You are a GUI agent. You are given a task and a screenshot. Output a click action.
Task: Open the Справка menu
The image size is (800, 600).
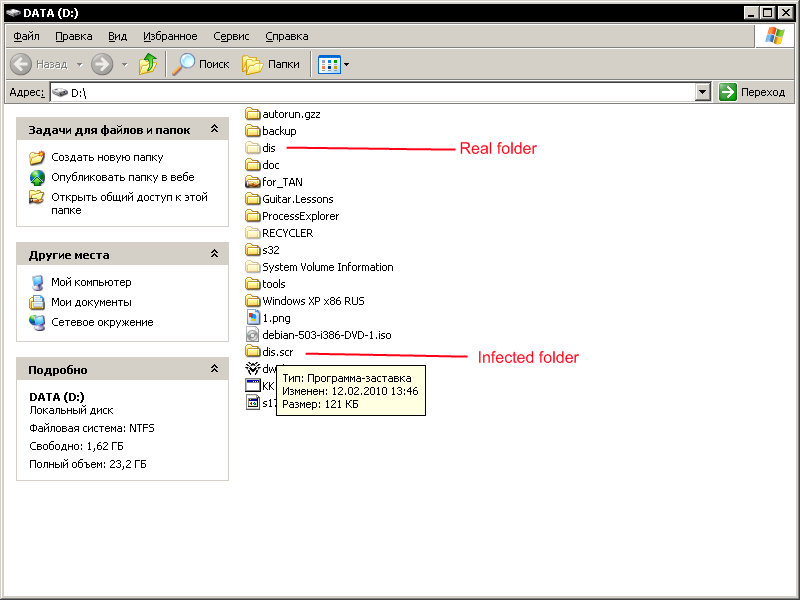point(287,36)
